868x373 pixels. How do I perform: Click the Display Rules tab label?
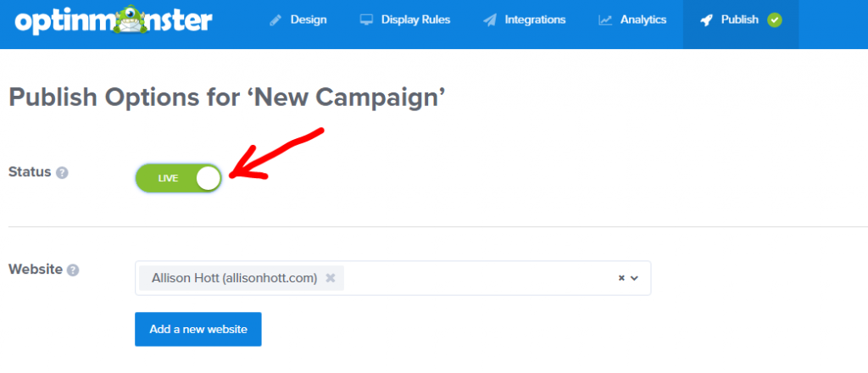tap(415, 20)
